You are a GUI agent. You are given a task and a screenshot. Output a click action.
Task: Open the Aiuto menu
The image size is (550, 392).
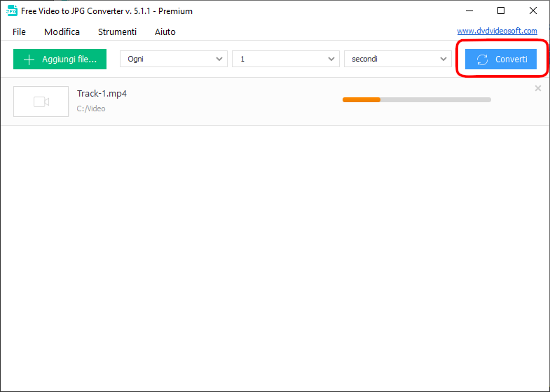point(165,32)
